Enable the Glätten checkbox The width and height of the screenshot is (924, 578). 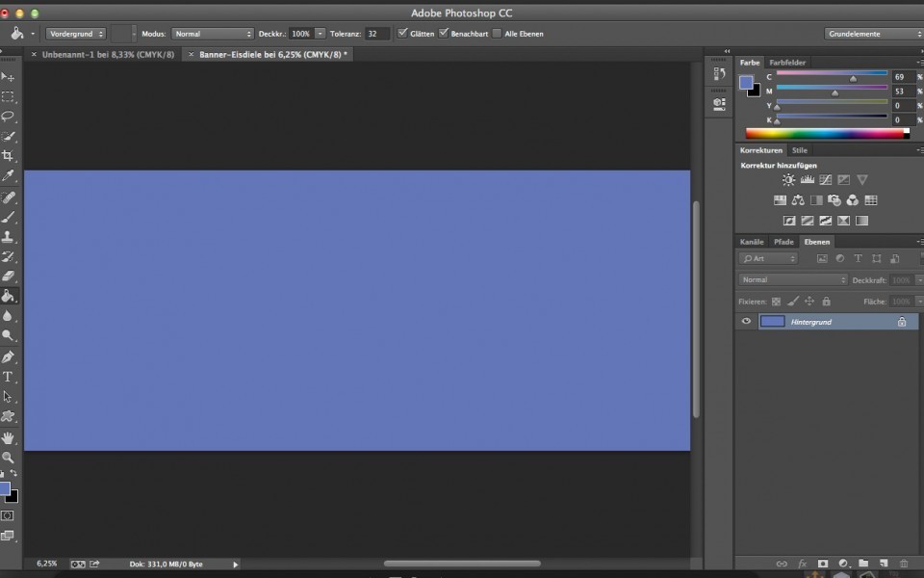pos(402,33)
